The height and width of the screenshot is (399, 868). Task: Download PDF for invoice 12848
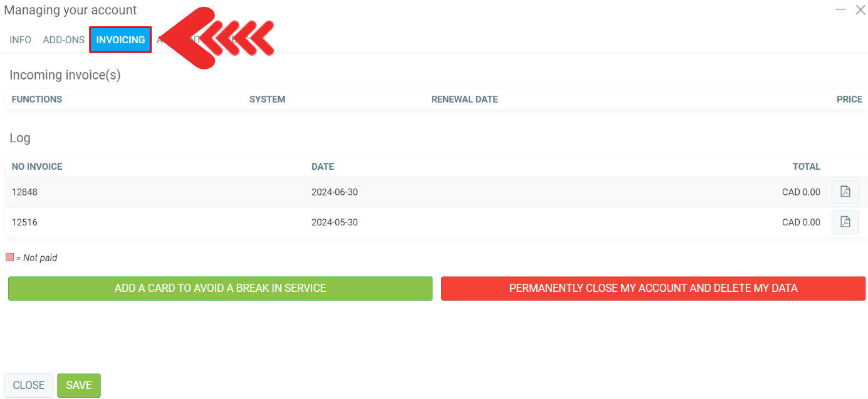pos(845,192)
